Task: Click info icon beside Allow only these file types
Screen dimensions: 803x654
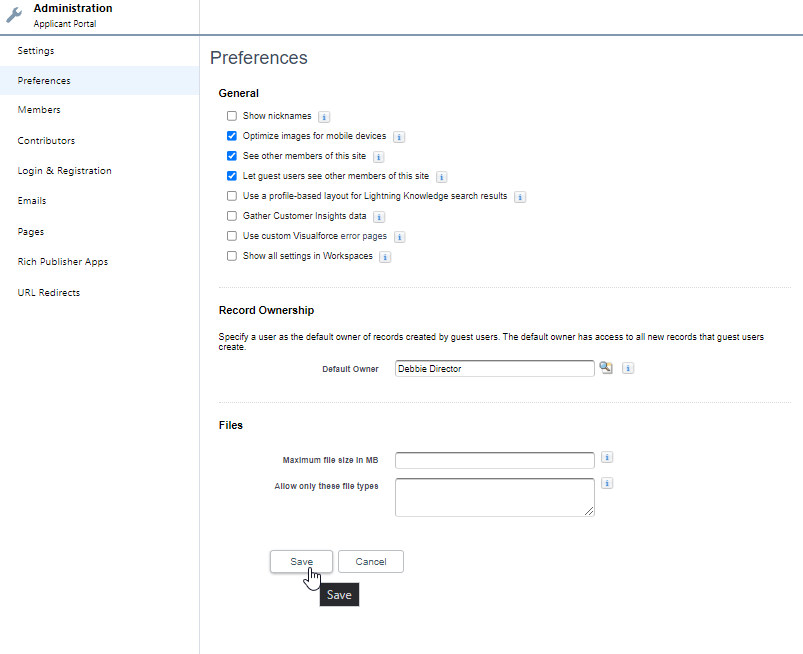Action: [x=607, y=483]
